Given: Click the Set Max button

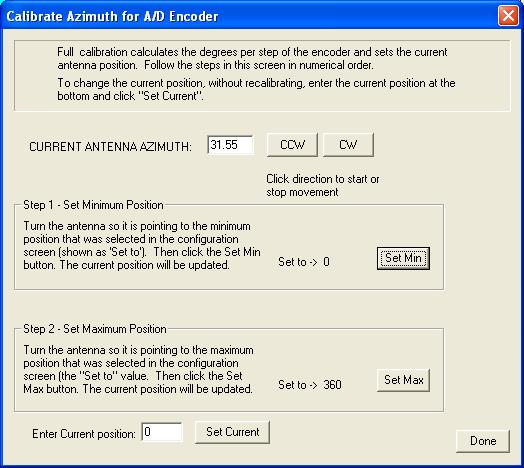Looking at the screenshot, I should (403, 380).
